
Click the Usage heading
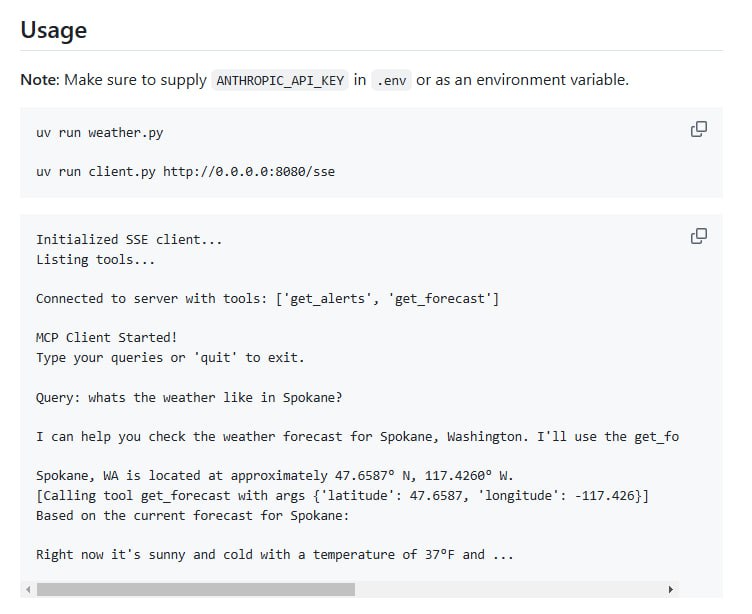[x=53, y=30]
